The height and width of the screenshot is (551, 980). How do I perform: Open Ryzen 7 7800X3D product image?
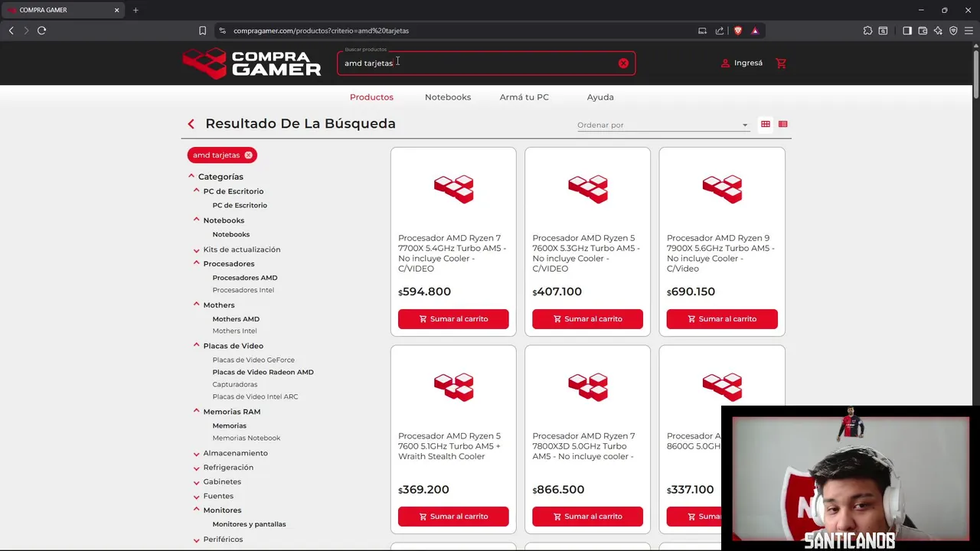pyautogui.click(x=587, y=386)
